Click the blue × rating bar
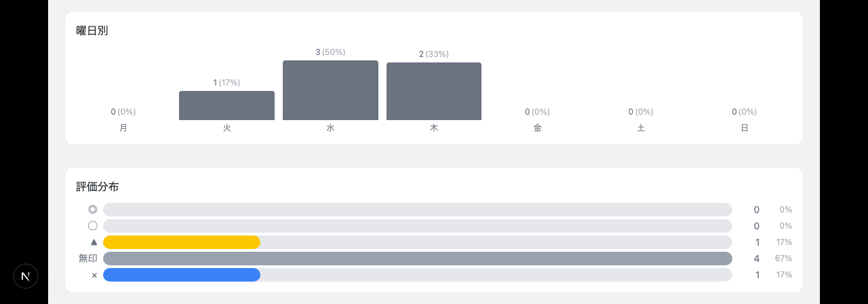Image resolution: width=868 pixels, height=304 pixels. tap(182, 275)
